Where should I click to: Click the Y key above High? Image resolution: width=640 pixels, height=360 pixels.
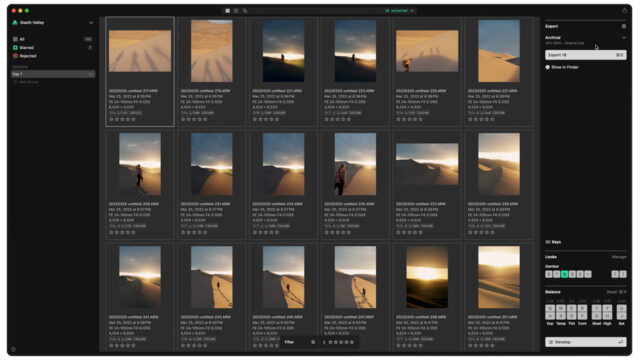607,308
